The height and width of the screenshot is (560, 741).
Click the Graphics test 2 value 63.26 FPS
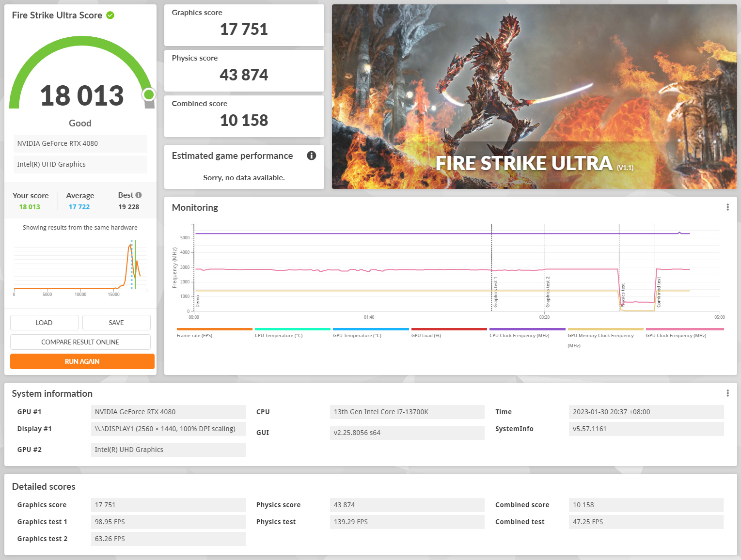click(x=168, y=539)
